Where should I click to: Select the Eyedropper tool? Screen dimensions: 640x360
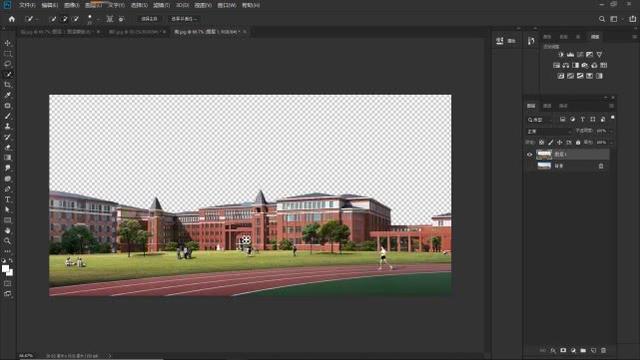(x=7, y=95)
